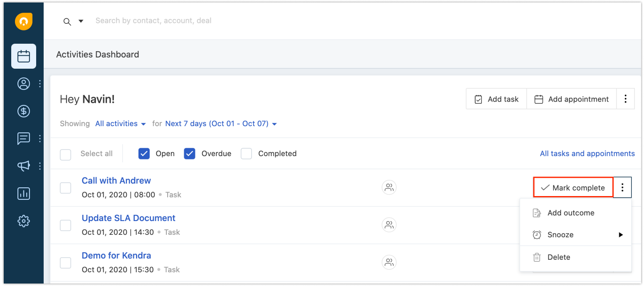Open the Next 7 days date range dropdown
Viewport: 644px width, 286px height.
[x=220, y=123]
